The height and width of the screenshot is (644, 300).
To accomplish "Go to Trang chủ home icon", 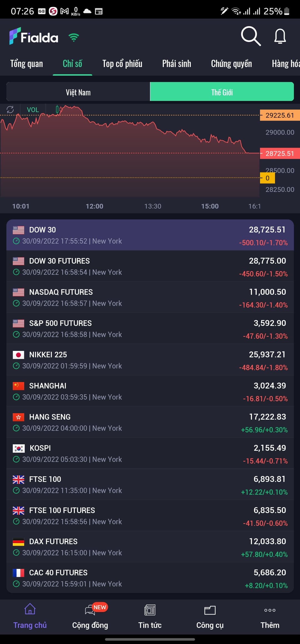I will click(x=30, y=609).
